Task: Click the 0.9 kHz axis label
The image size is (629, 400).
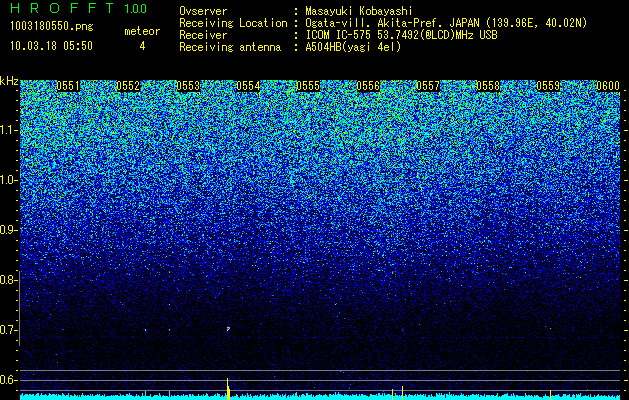Action: tap(7, 230)
